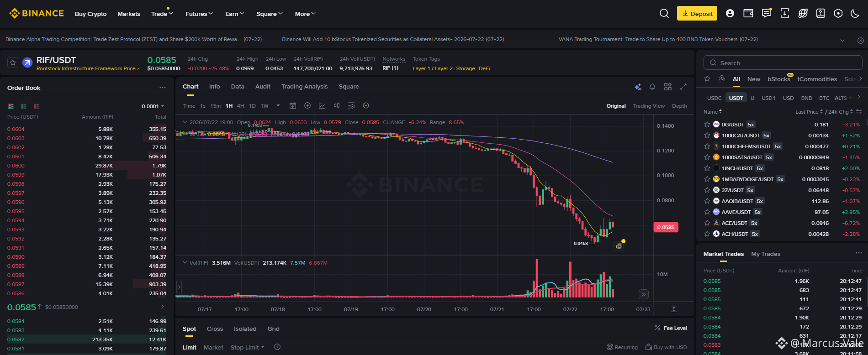Select the AAVE/USDT row in market list
The width and height of the screenshot is (868, 355).
[782, 212]
